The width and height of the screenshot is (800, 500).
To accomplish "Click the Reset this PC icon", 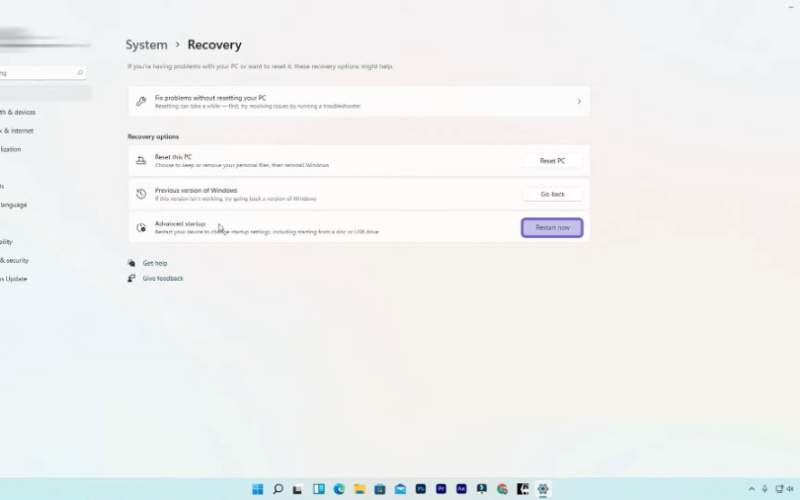I will click(x=141, y=161).
